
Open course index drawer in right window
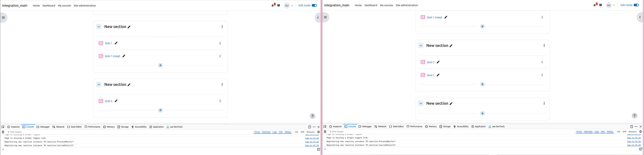tap(325, 17)
